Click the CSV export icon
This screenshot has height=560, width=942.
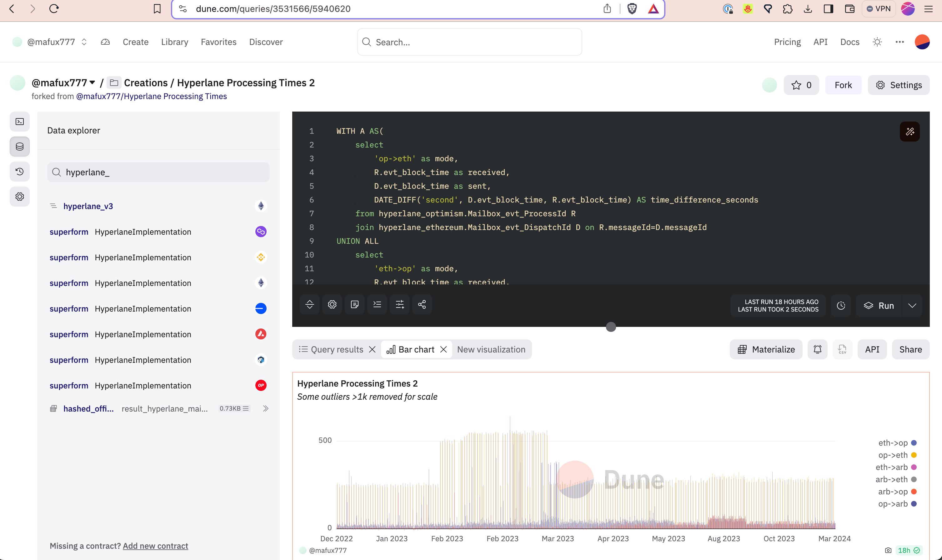tap(842, 349)
